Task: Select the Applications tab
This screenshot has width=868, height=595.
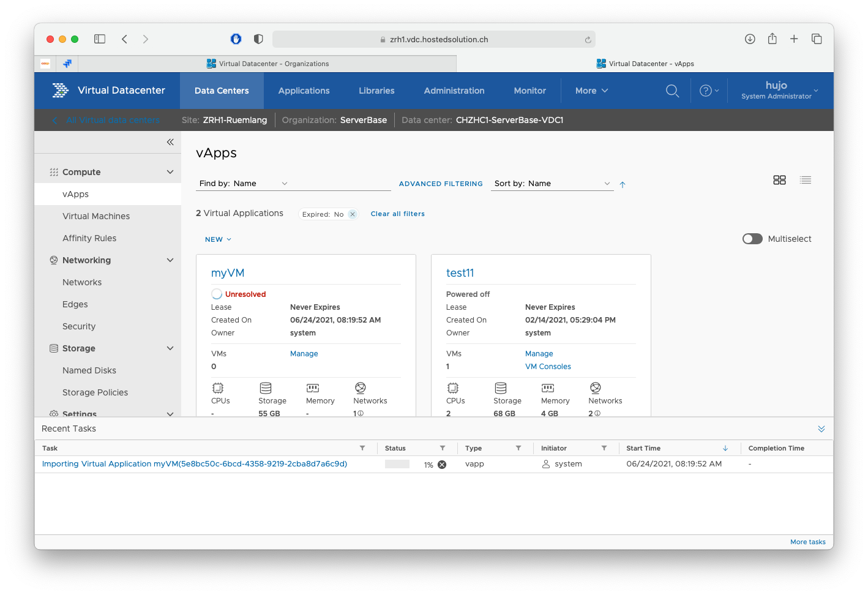Action: pos(304,91)
